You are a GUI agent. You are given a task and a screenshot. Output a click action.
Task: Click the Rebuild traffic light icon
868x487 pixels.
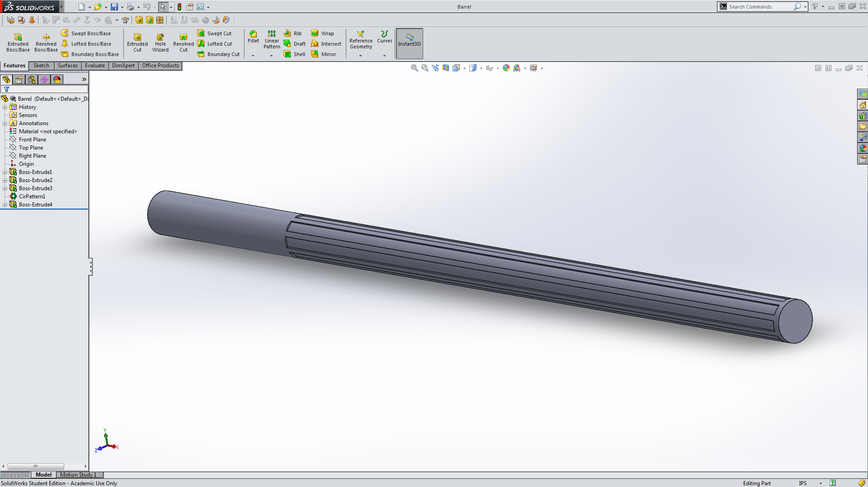pos(179,7)
